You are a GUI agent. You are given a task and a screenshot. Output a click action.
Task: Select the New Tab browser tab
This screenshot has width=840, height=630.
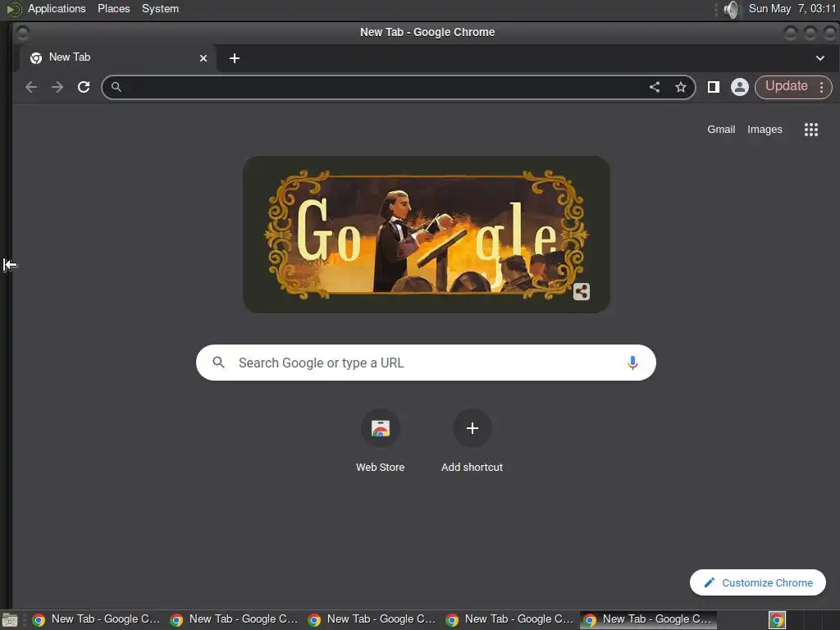pos(118,58)
